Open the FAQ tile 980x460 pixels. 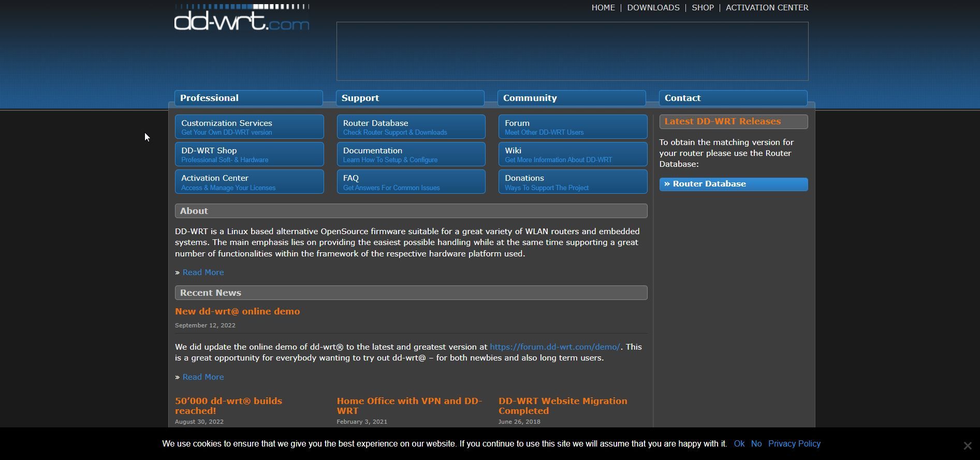pyautogui.click(x=411, y=182)
